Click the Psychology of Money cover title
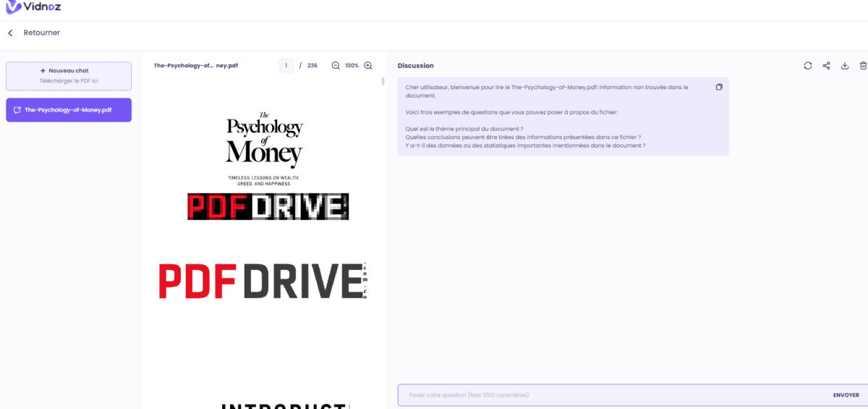Image resolution: width=868 pixels, height=409 pixels. click(264, 139)
